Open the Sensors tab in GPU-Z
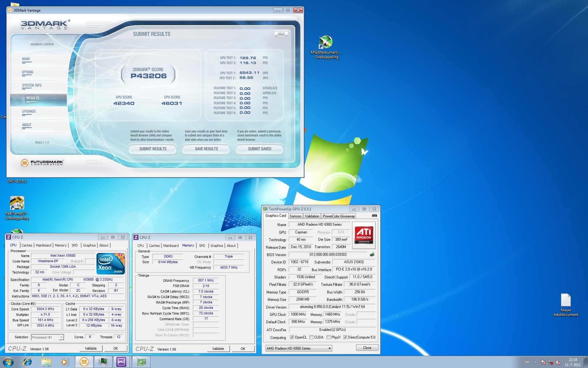Viewport: 588px width, 368px height. click(x=296, y=216)
